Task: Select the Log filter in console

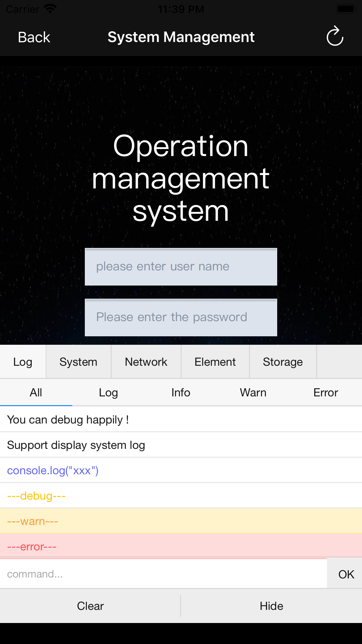Action: click(x=108, y=393)
